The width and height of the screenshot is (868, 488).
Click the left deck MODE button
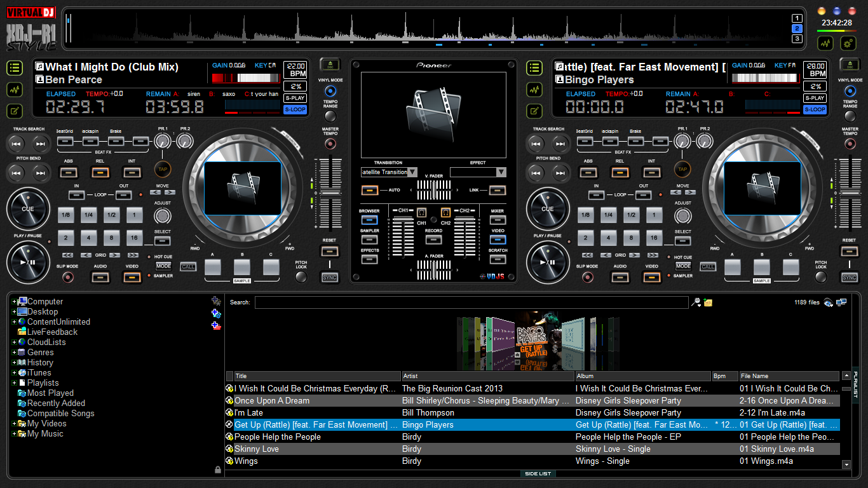[163, 266]
